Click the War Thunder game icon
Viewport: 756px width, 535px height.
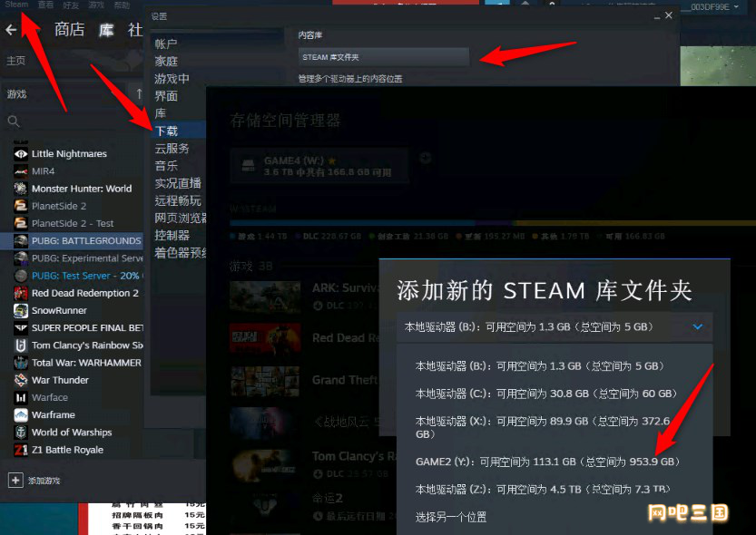click(21, 381)
